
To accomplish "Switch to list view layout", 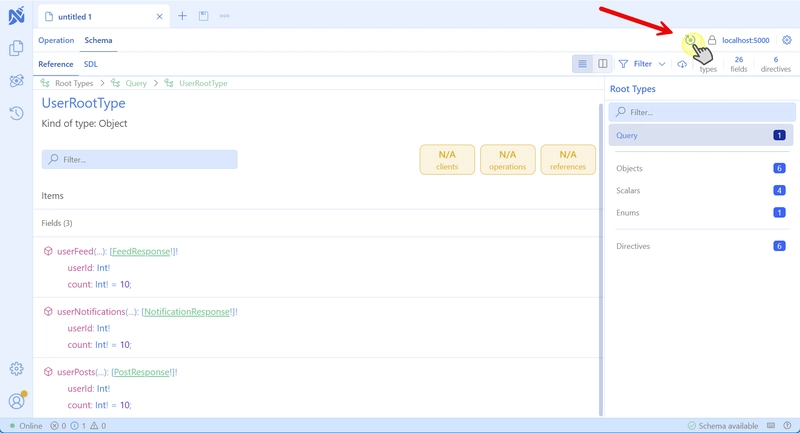I will 582,64.
